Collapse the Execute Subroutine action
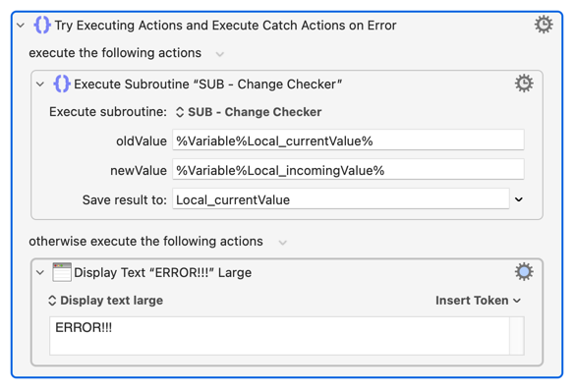This screenshot has width=574, height=392. (x=40, y=84)
